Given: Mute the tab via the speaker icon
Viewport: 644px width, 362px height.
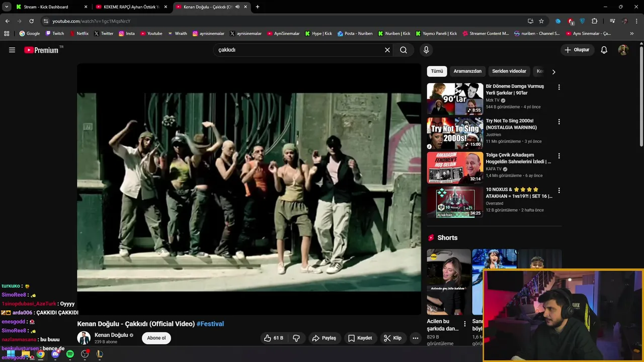Looking at the screenshot, I should click(x=237, y=7).
